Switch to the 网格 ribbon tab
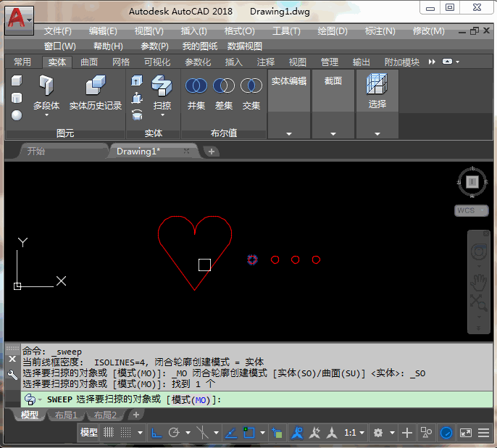The image size is (497, 448). click(x=121, y=62)
